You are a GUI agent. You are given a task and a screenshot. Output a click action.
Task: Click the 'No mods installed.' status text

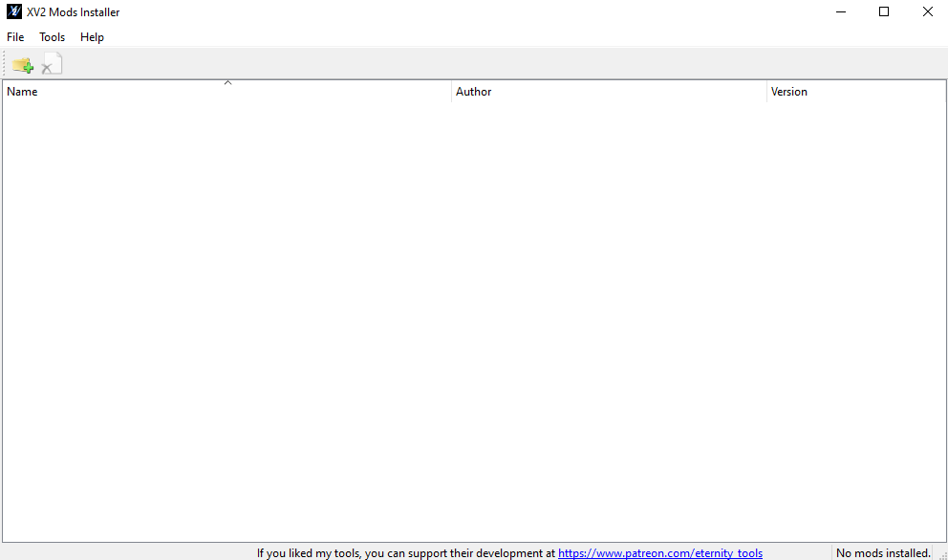(x=883, y=552)
